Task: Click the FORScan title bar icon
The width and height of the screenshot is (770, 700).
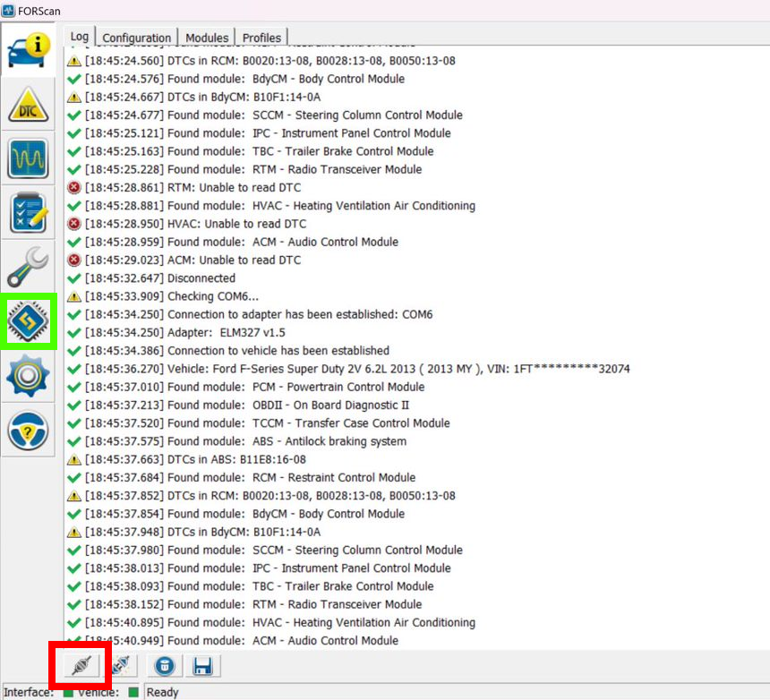Action: (8, 11)
